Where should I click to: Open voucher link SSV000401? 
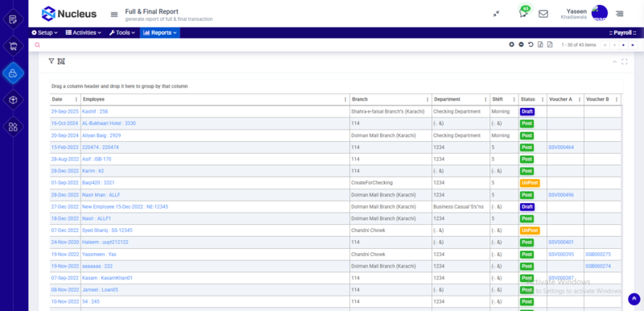point(561,243)
